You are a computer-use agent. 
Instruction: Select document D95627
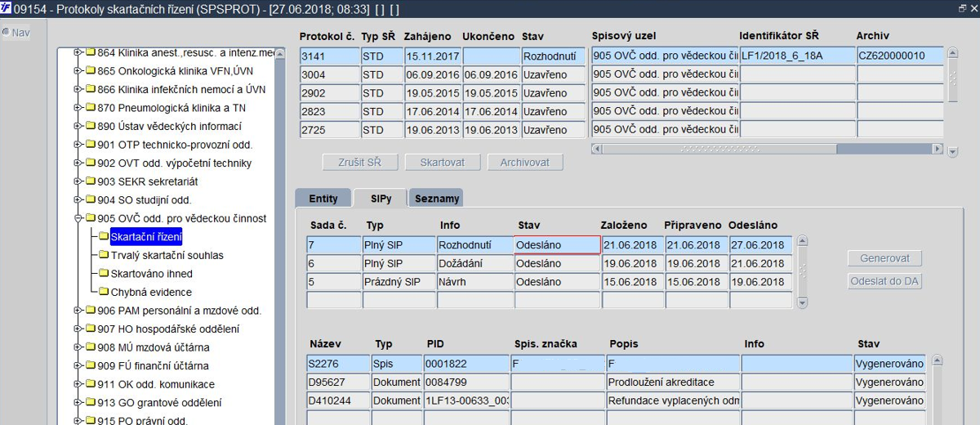point(338,382)
